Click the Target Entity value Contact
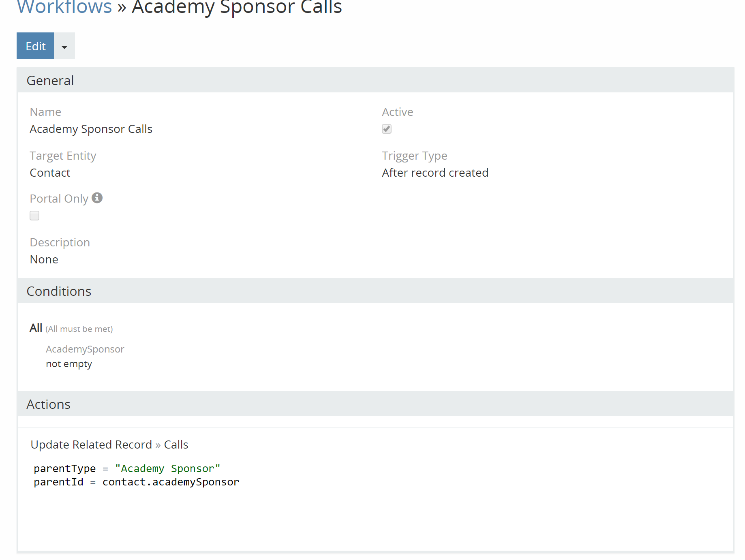Image resolution: width=745 pixels, height=560 pixels. [x=50, y=173]
